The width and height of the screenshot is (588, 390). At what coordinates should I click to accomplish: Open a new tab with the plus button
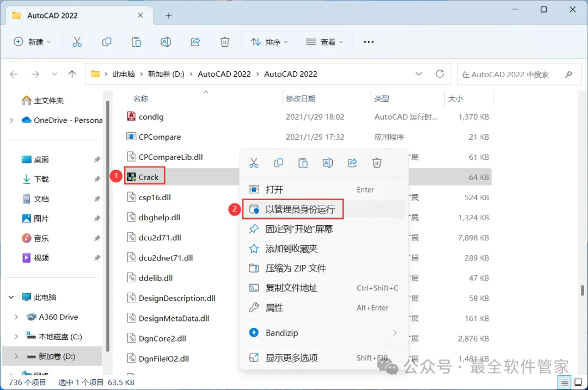point(169,16)
